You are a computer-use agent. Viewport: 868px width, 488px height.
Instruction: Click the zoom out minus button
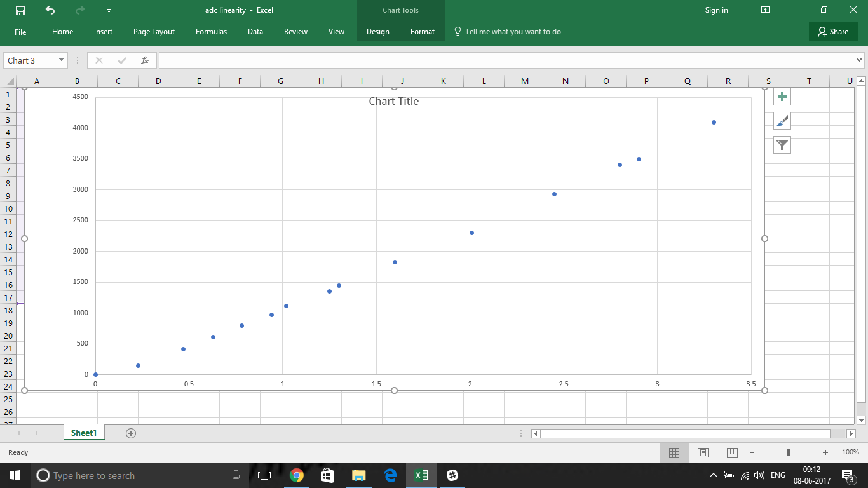point(752,452)
